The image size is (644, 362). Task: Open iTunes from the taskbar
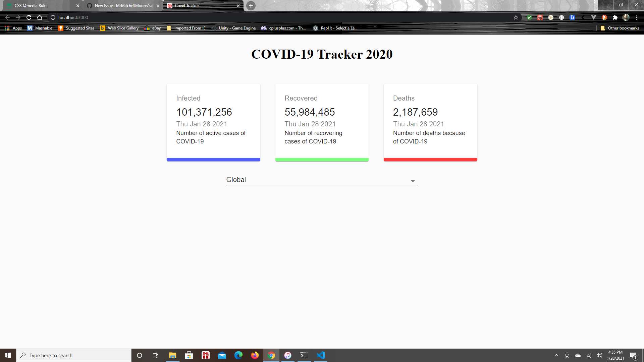[287, 355]
